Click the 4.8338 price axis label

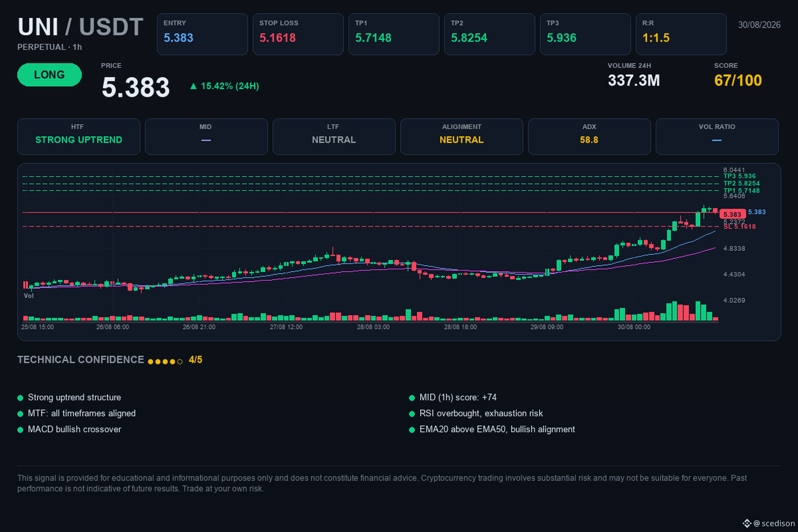[x=734, y=249]
